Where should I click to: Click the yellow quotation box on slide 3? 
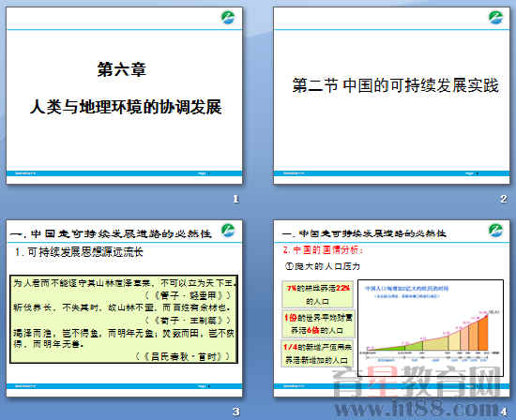click(124, 320)
